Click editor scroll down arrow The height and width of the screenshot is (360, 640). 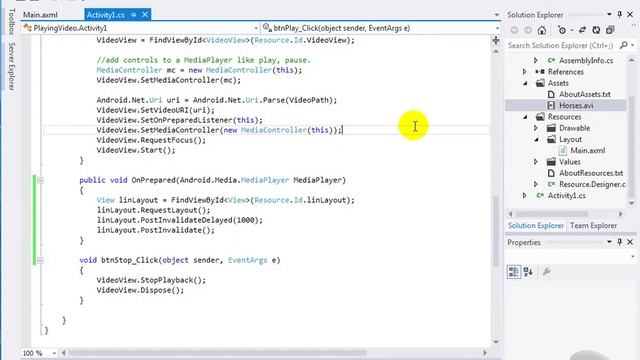click(x=496, y=342)
